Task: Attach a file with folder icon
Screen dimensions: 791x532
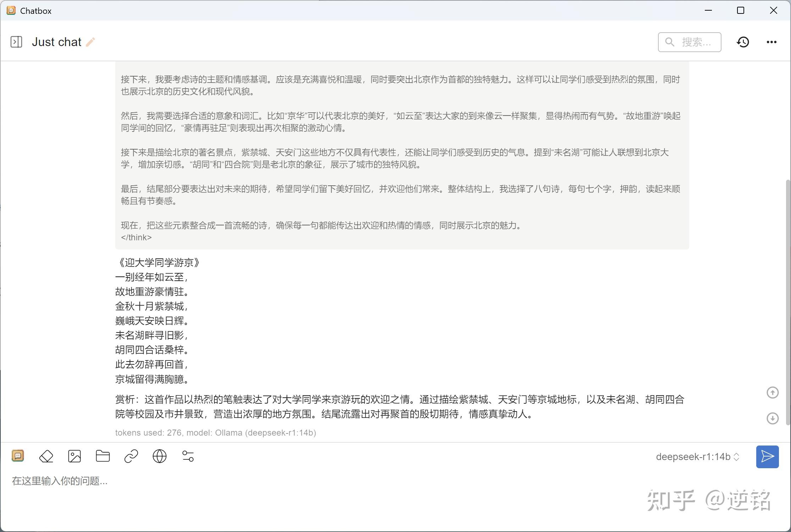Action: pos(103,456)
